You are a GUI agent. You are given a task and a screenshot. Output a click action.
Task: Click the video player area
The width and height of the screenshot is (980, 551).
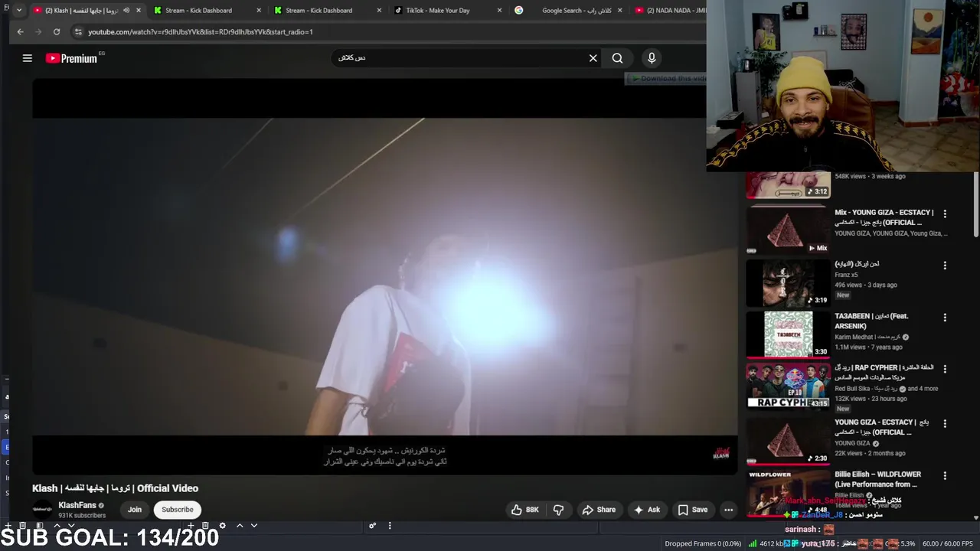384,275
